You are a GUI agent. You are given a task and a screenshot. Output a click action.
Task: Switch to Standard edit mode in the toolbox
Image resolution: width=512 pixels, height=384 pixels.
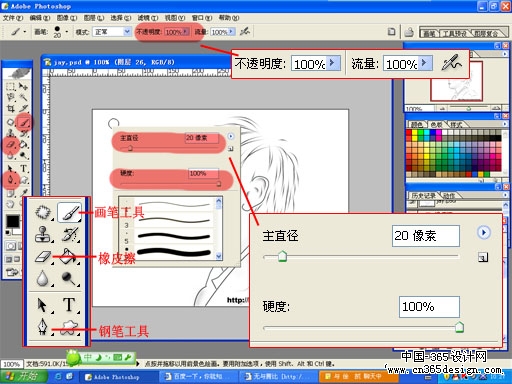point(10,246)
